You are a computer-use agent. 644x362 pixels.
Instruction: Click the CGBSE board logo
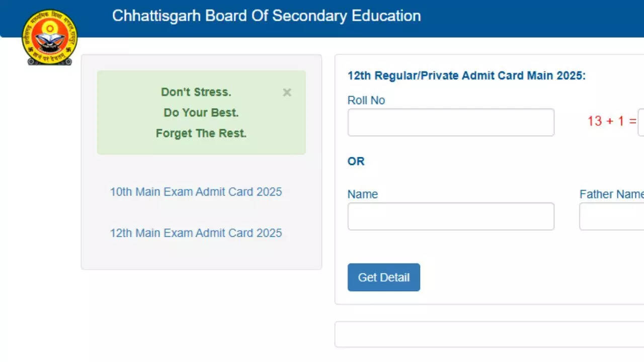click(x=49, y=37)
